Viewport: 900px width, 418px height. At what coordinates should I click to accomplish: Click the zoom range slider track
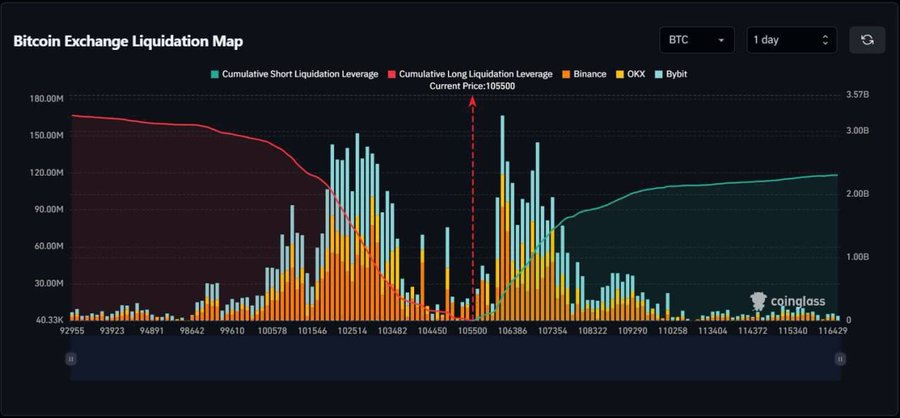pos(455,359)
